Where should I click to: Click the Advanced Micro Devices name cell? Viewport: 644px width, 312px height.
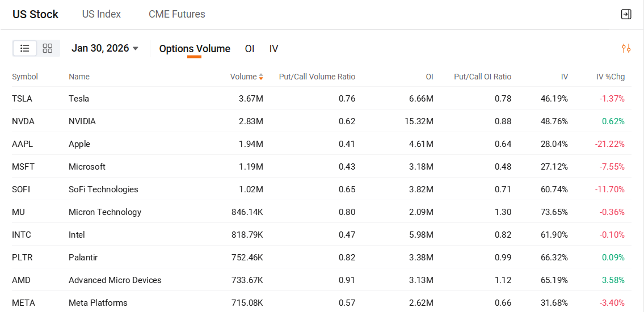click(115, 280)
